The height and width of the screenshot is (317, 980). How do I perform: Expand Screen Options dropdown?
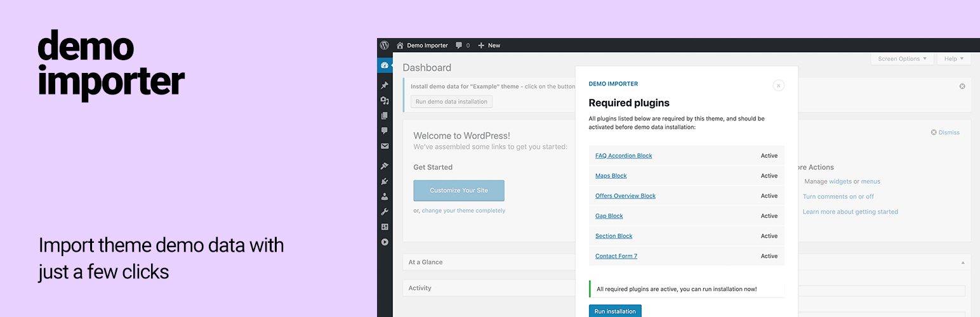(902, 59)
